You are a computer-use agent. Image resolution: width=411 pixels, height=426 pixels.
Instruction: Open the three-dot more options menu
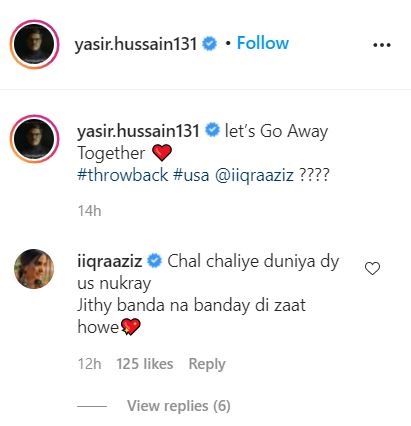coord(382,45)
